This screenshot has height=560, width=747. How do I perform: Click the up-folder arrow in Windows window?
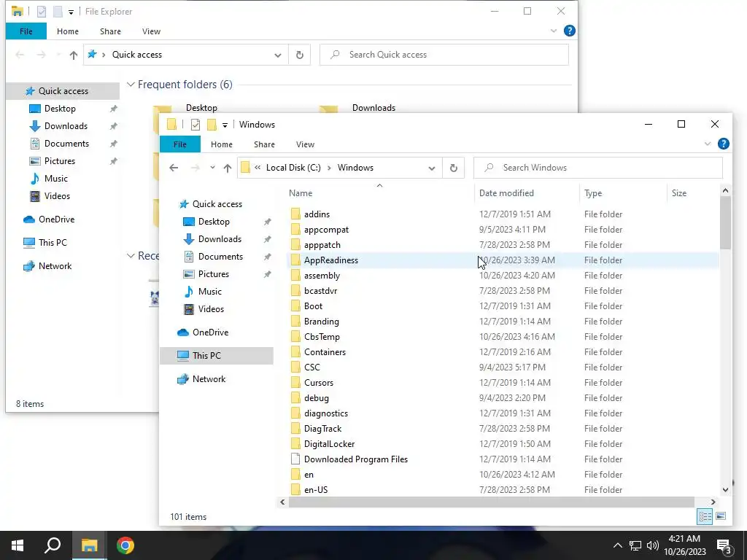pyautogui.click(x=228, y=168)
